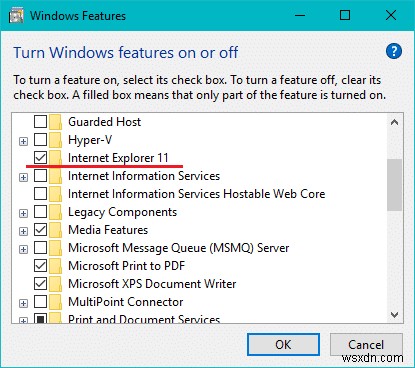Click the Microsoft XPS Document Writer folder icon

click(x=55, y=284)
